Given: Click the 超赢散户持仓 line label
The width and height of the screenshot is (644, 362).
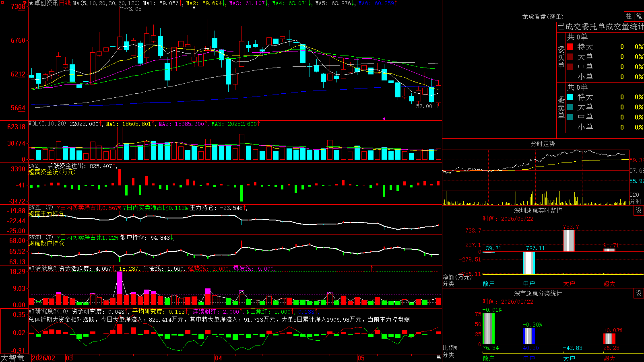Looking at the screenshot, I should [46, 243].
